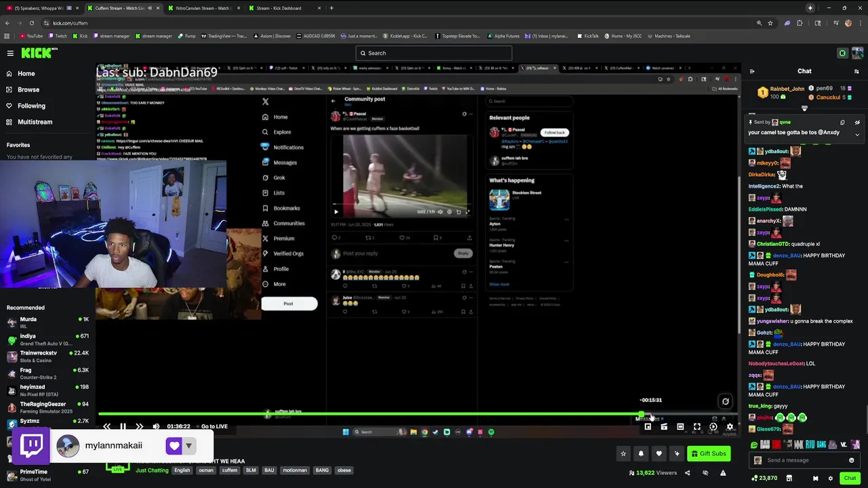This screenshot has height=488, width=868.
Task: Click the green Chat send button
Action: pyautogui.click(x=850, y=479)
